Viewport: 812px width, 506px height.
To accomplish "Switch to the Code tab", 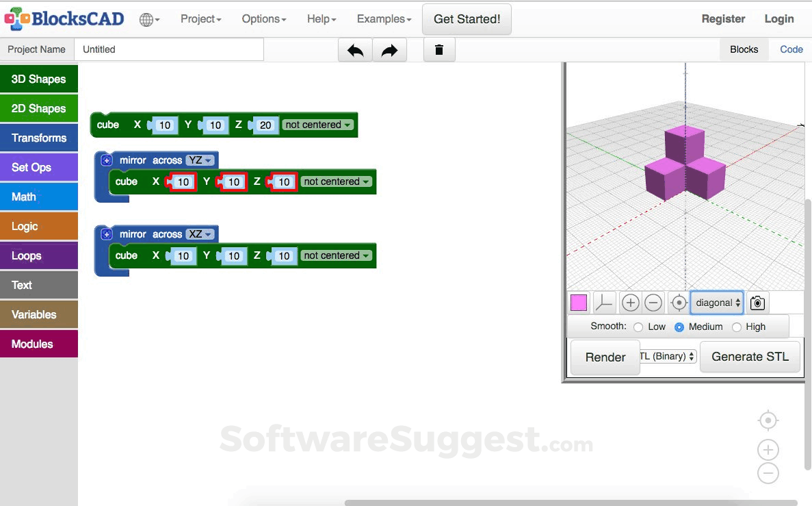I will tap(791, 49).
